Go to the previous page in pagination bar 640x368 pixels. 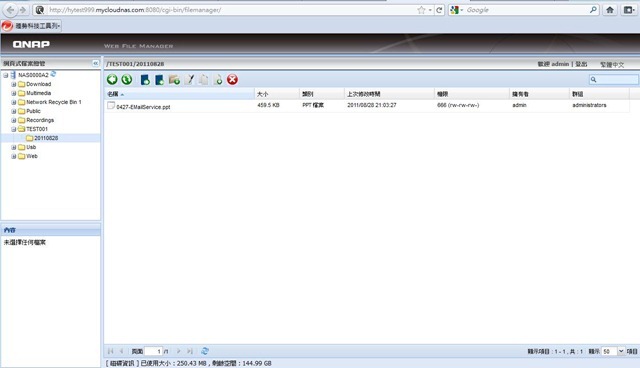pyautogui.click(x=121, y=351)
